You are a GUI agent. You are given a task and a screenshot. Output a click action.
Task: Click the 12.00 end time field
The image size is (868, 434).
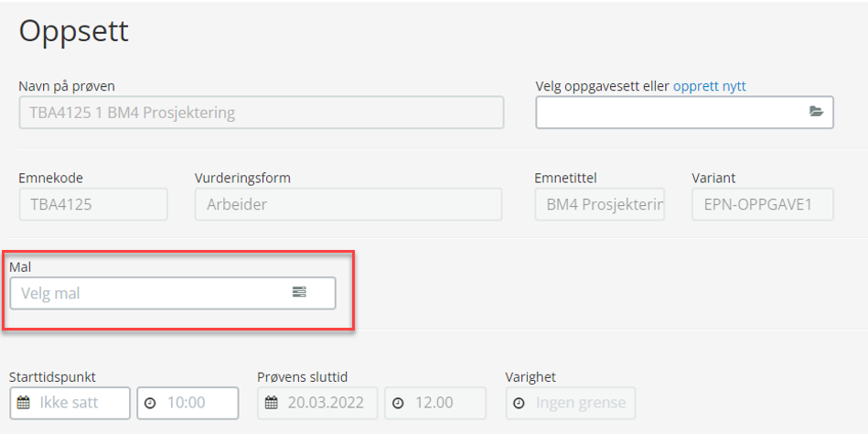(435, 403)
